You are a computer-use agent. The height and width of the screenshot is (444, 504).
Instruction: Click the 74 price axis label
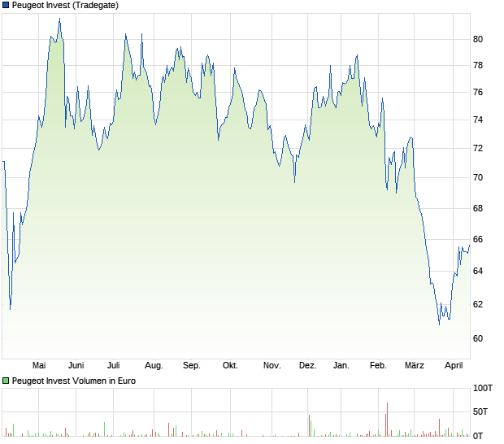point(478,120)
